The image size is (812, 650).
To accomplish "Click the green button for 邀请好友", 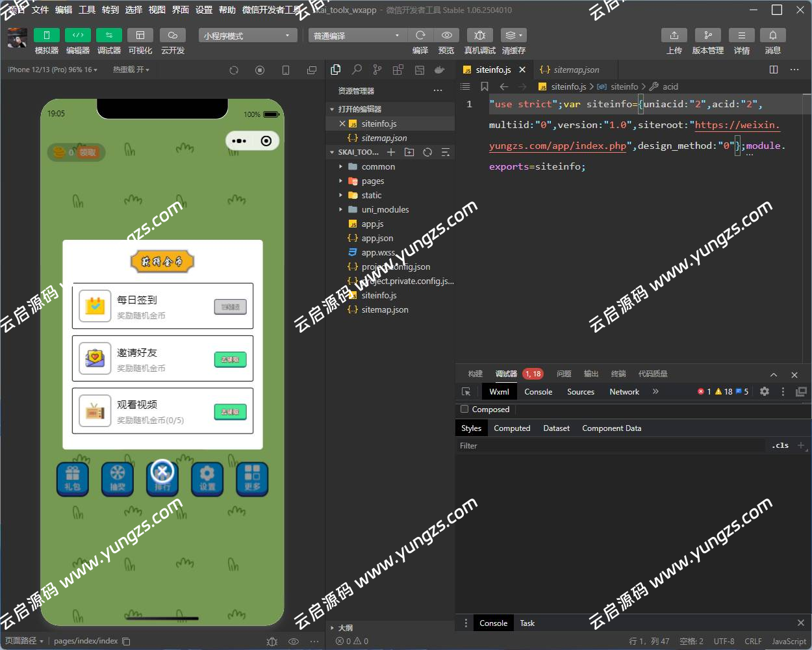I will [x=230, y=359].
